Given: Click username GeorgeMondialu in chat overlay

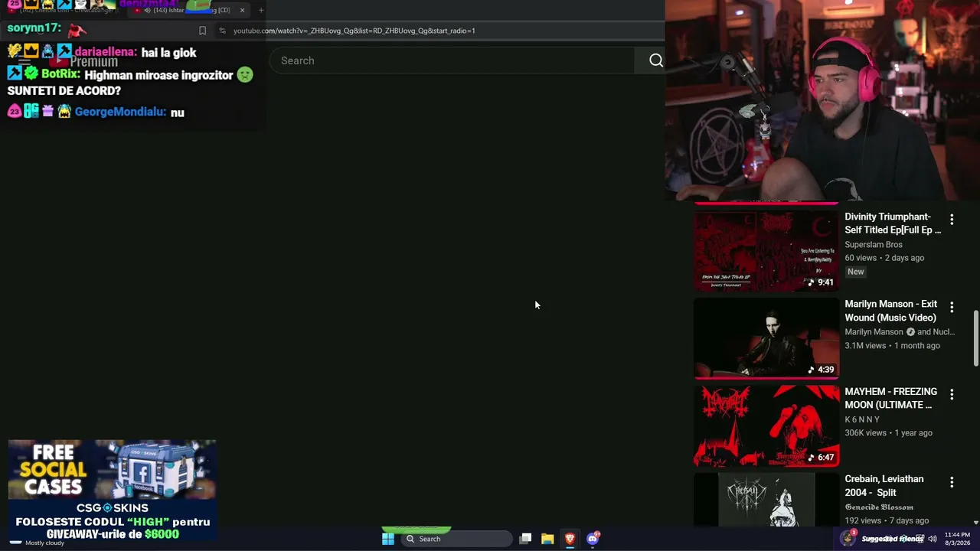Looking at the screenshot, I should pos(120,112).
